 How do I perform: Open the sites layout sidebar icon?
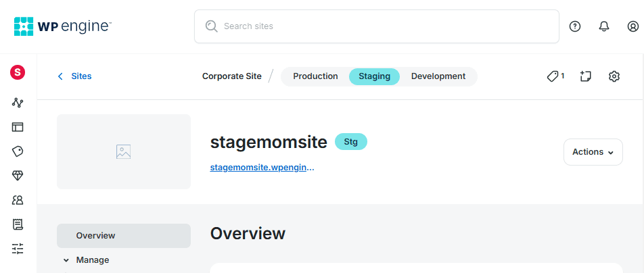coord(18,127)
